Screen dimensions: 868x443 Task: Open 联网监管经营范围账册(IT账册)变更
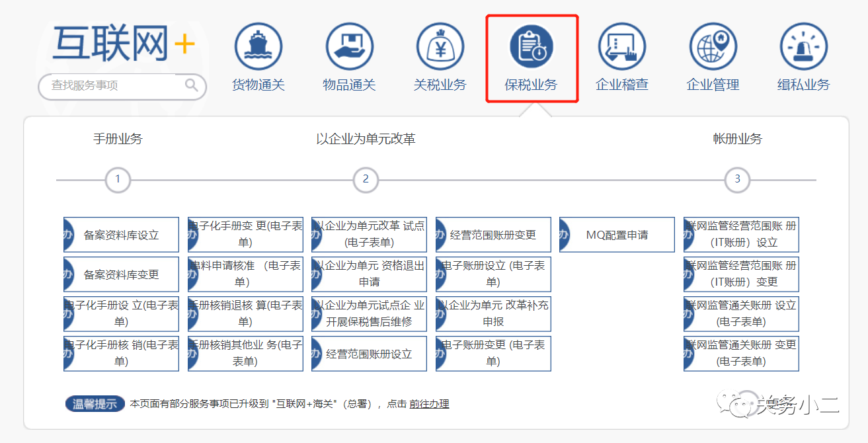coord(741,274)
